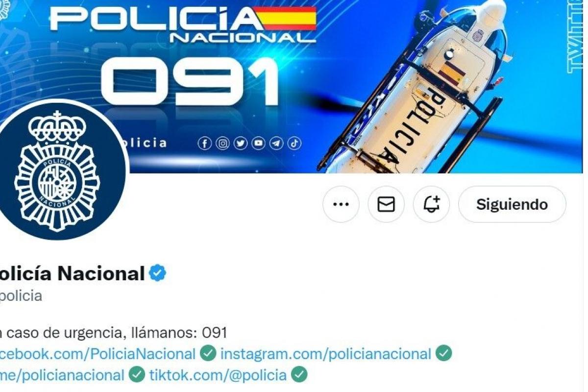Screen dimensions: 588x392
Task: Open the facebook.com/PoliciaNacional link
Action: point(98,353)
